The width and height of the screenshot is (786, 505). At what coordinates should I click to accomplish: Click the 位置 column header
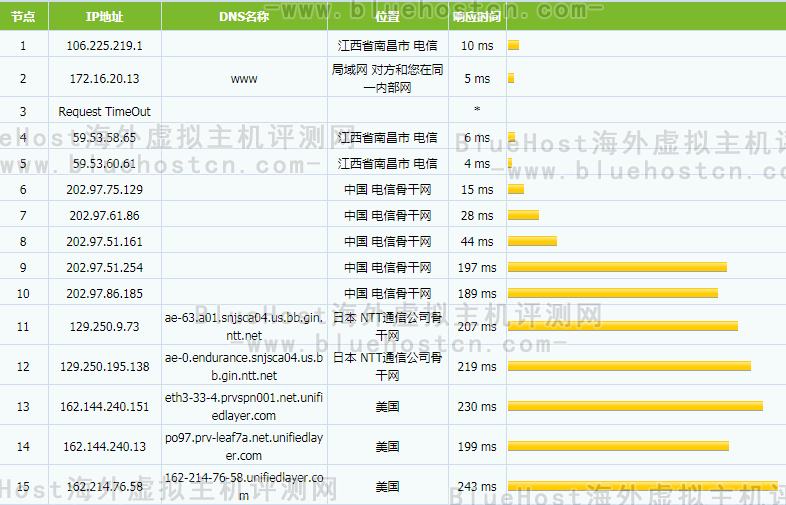point(387,17)
